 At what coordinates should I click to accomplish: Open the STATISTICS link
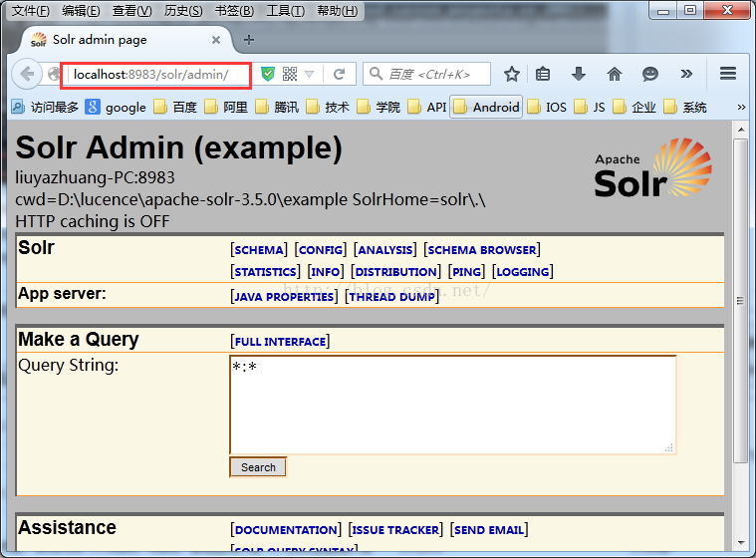(265, 271)
